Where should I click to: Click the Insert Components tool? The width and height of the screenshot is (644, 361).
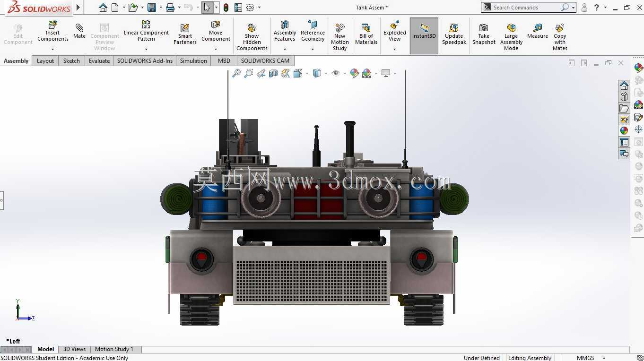(x=53, y=32)
